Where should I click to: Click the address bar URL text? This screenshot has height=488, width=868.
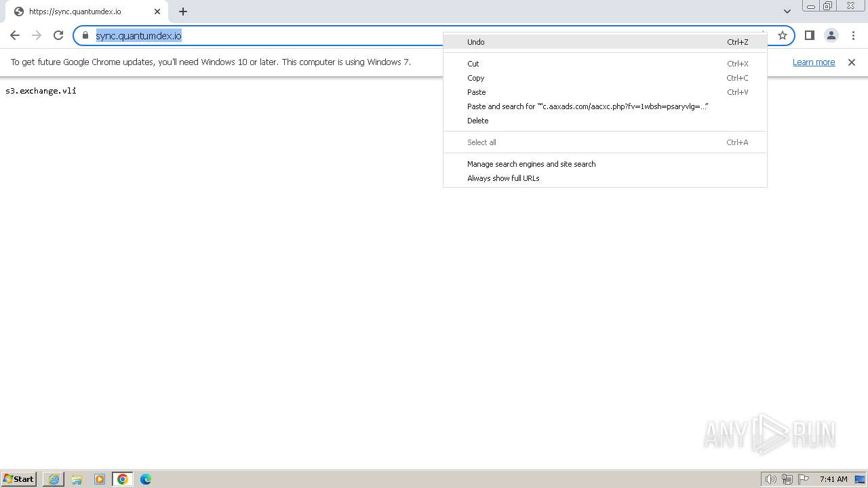coord(138,35)
